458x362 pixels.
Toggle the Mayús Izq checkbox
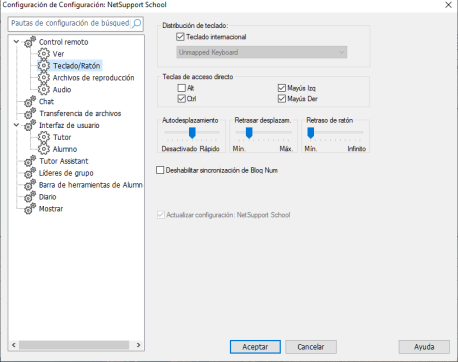point(282,88)
